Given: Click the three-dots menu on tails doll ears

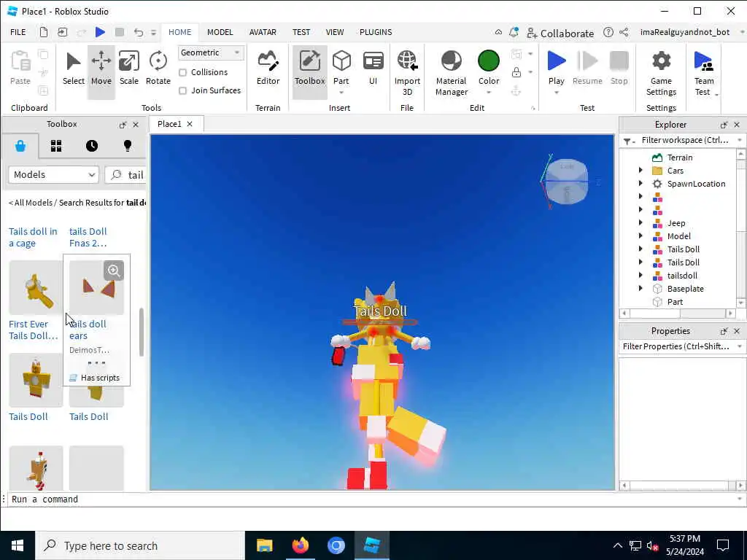Looking at the screenshot, I should [x=96, y=363].
